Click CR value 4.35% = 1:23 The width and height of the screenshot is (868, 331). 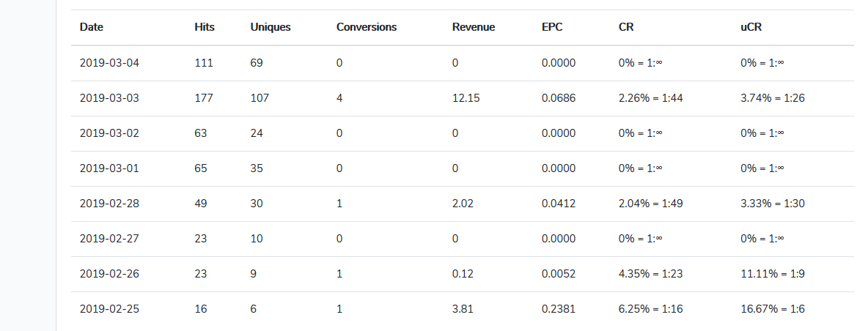tap(650, 274)
